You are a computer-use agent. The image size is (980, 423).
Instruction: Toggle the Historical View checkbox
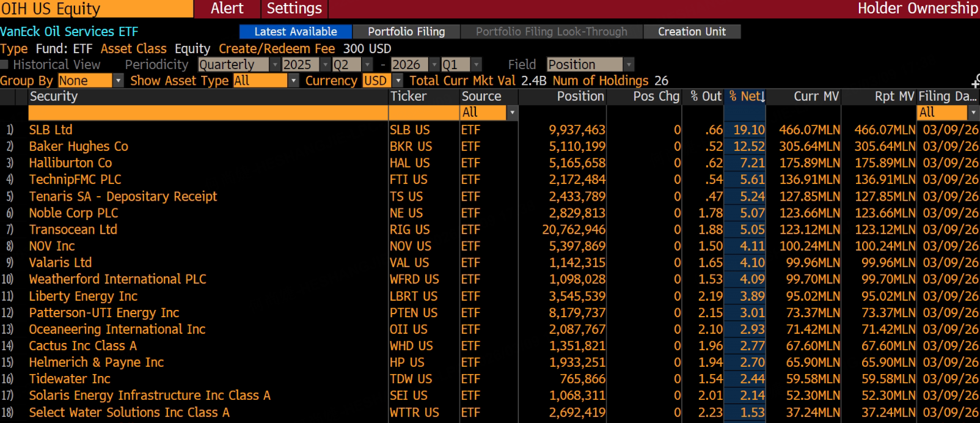(5, 65)
